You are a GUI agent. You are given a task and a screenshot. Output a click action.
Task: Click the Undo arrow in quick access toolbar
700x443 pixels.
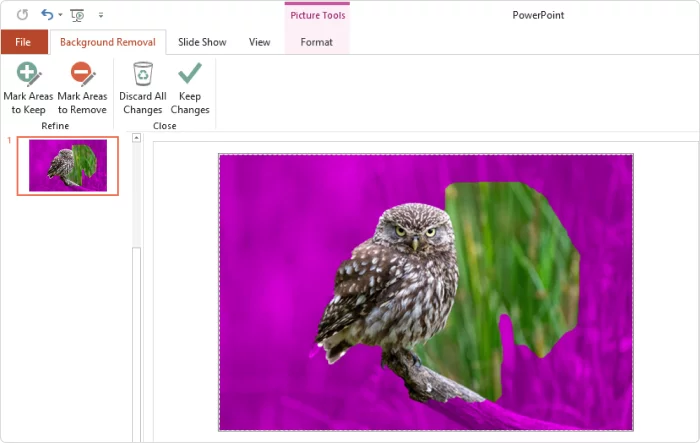[x=47, y=15]
